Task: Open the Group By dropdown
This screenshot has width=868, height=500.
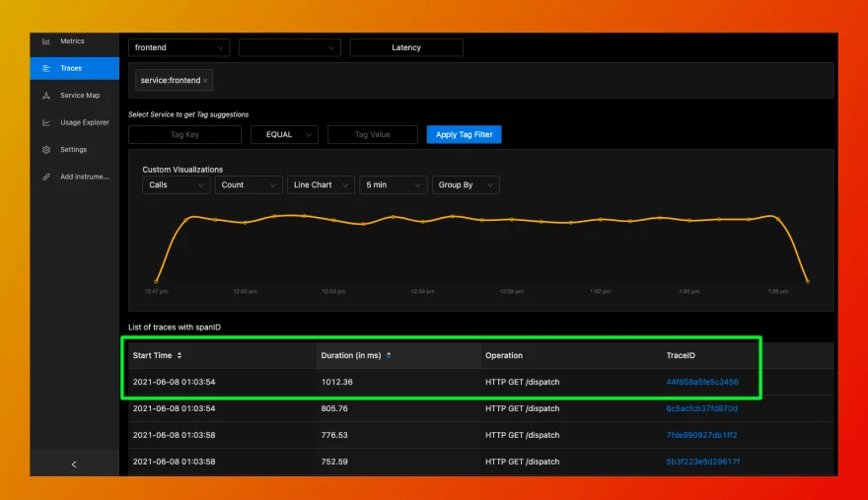Action: click(x=466, y=185)
